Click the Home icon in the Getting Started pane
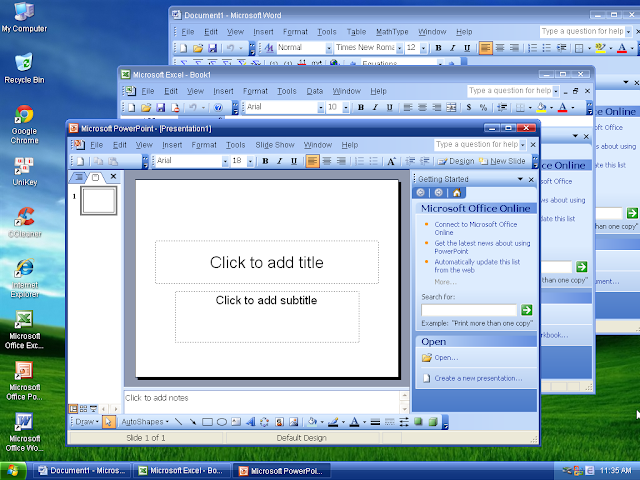 coord(457,193)
